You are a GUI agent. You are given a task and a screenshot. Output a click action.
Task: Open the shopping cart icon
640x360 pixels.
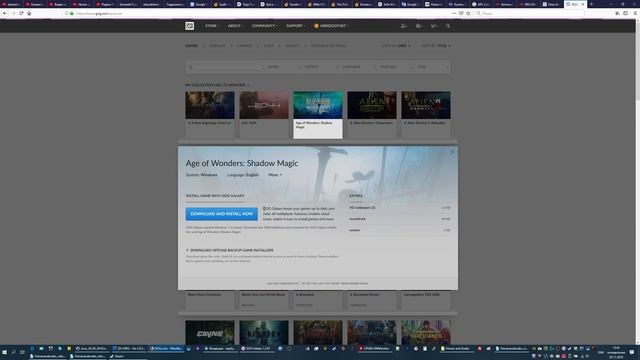point(433,26)
